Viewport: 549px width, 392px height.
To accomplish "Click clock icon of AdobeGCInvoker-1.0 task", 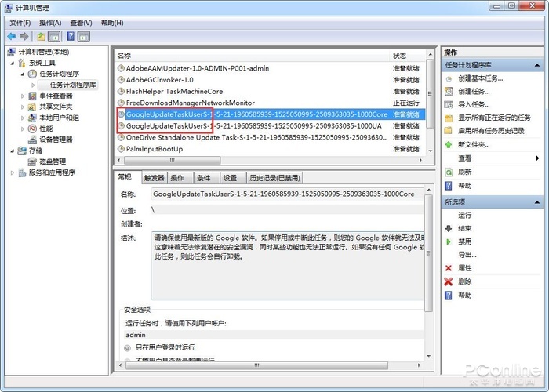I will (x=121, y=80).
